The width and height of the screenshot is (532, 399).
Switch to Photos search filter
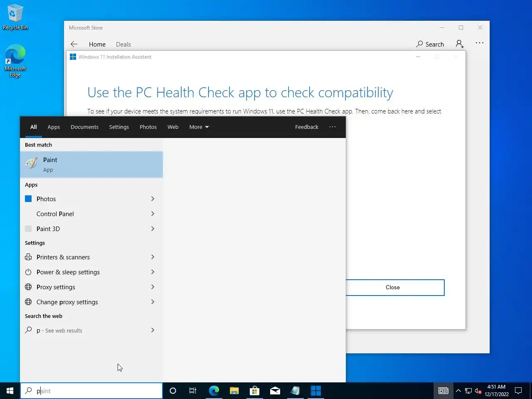pyautogui.click(x=148, y=127)
